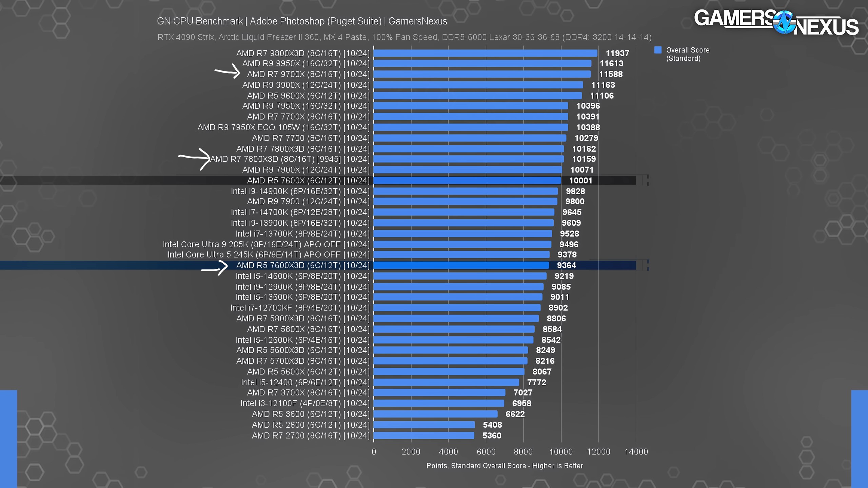Select the label 'AMD R5 5600X3D (6C/12T) [10/24]'
The image size is (868, 488).
(x=303, y=350)
